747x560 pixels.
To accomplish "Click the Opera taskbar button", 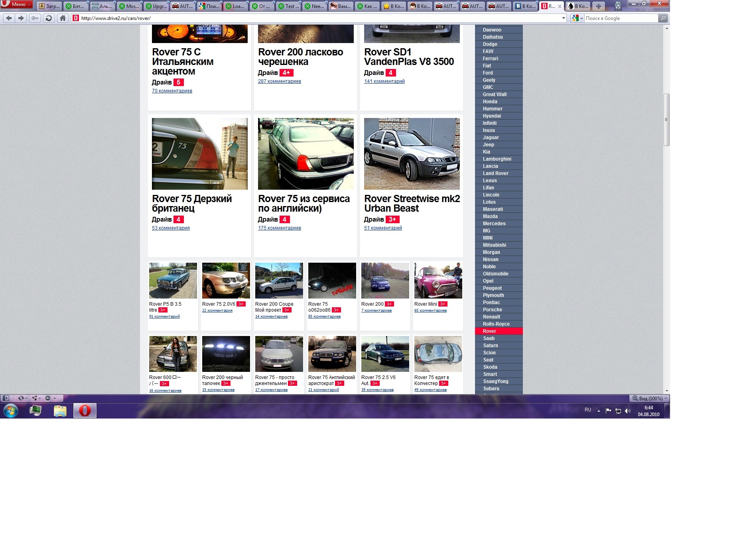I will (x=85, y=410).
